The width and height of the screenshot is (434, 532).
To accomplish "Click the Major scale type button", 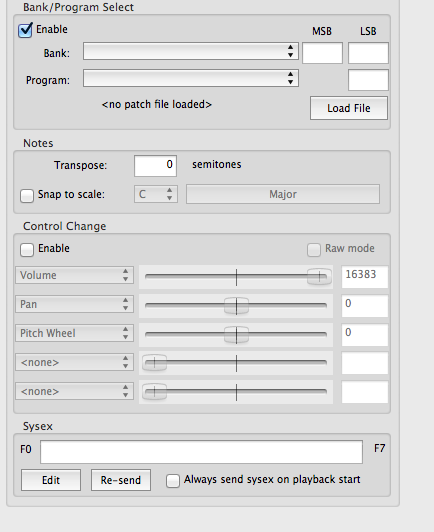I will pos(283,194).
